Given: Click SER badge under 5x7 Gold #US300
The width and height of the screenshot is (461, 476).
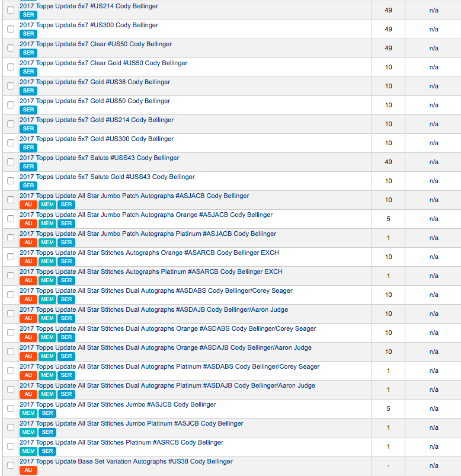Looking at the screenshot, I should (x=28, y=148).
